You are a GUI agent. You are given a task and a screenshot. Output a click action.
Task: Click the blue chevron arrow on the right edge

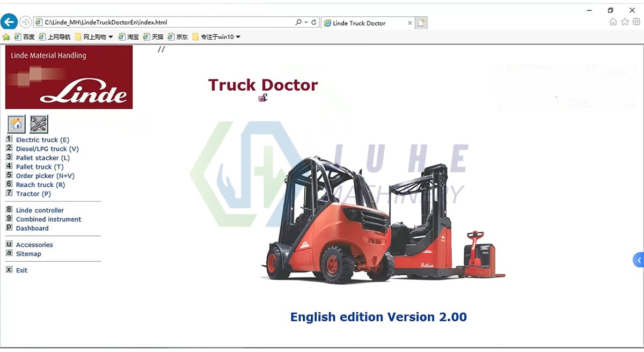tap(638, 260)
